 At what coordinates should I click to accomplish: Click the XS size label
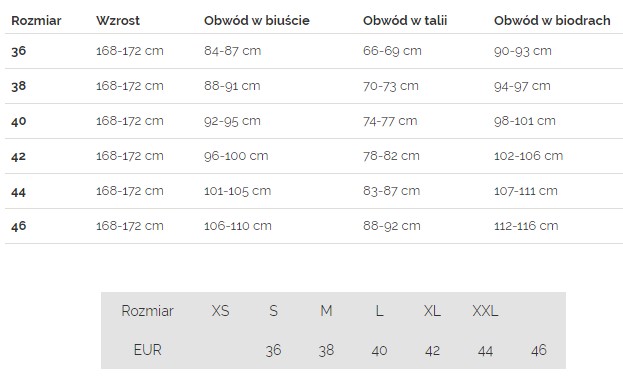pyautogui.click(x=221, y=310)
